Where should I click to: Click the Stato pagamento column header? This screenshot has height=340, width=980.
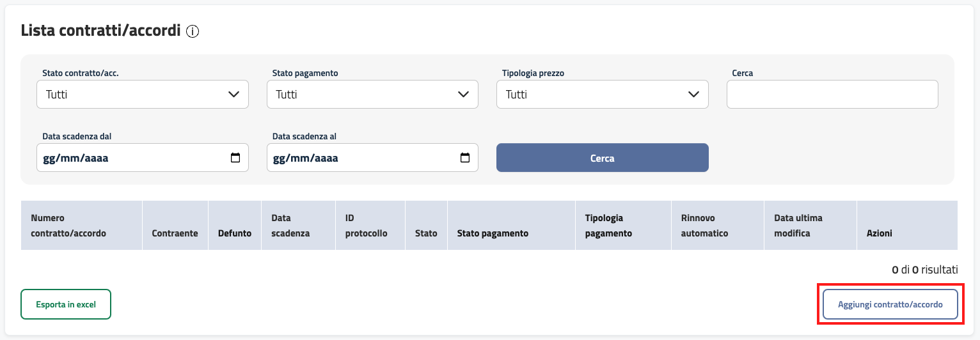[493, 233]
